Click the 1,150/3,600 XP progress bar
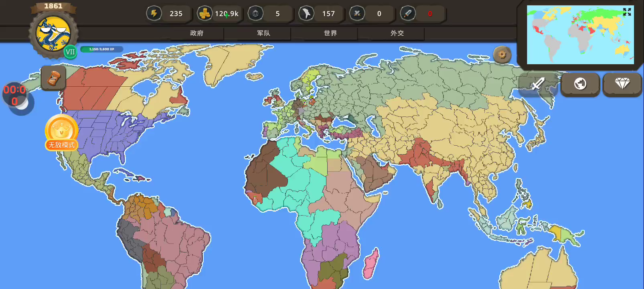Screen dimensions: 644x289 tap(101, 49)
